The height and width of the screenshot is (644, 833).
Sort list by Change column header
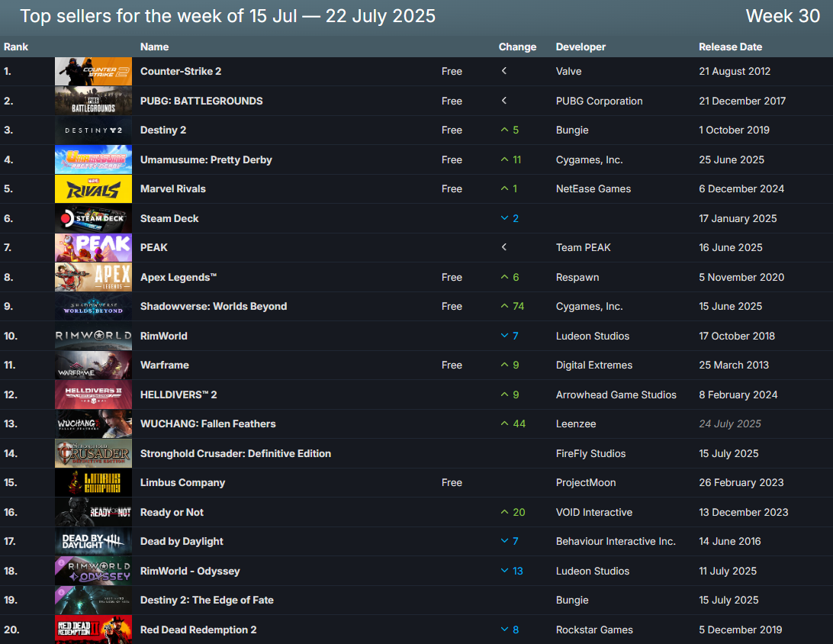pyautogui.click(x=517, y=47)
